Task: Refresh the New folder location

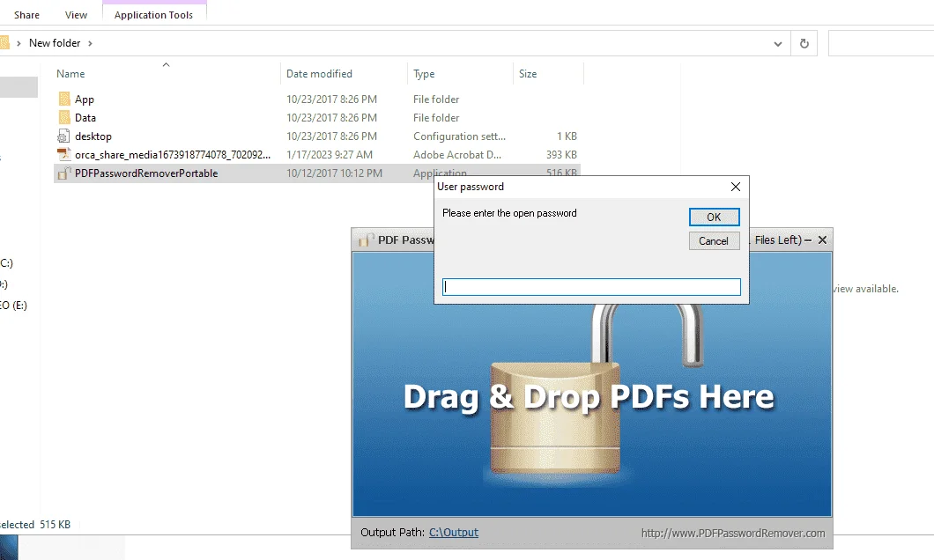Action: point(804,43)
